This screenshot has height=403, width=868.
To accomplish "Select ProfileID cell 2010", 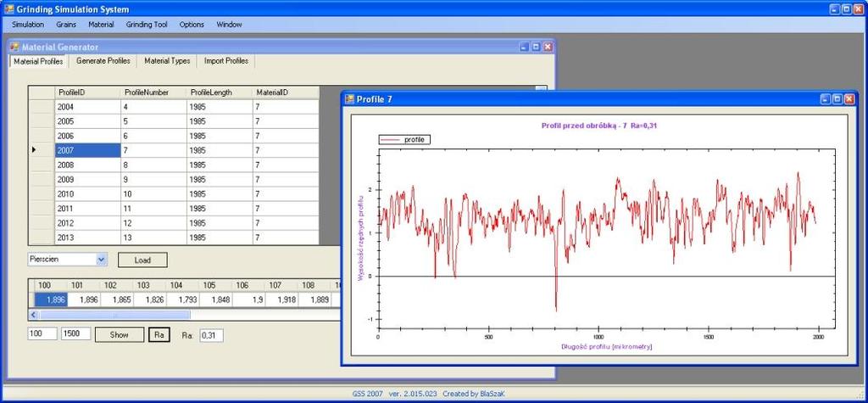I will pyautogui.click(x=87, y=194).
